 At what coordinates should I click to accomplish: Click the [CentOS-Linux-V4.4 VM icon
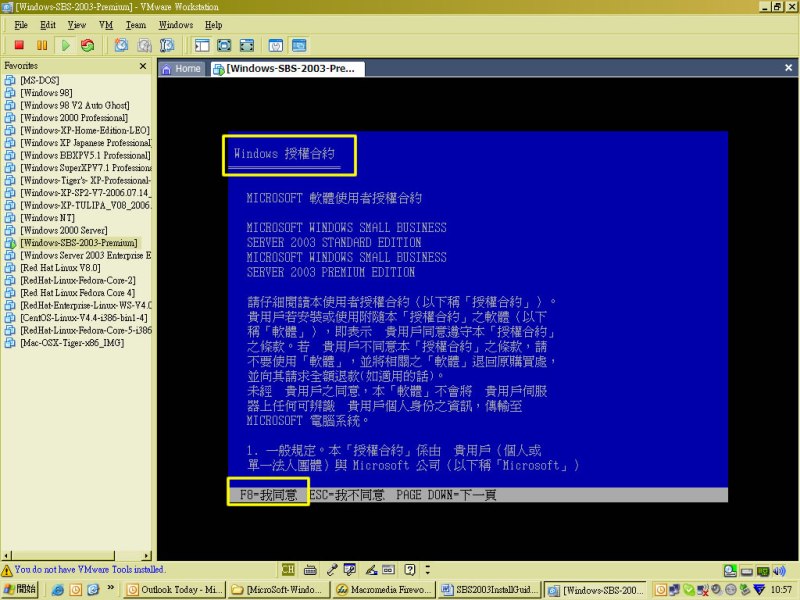click(10, 318)
